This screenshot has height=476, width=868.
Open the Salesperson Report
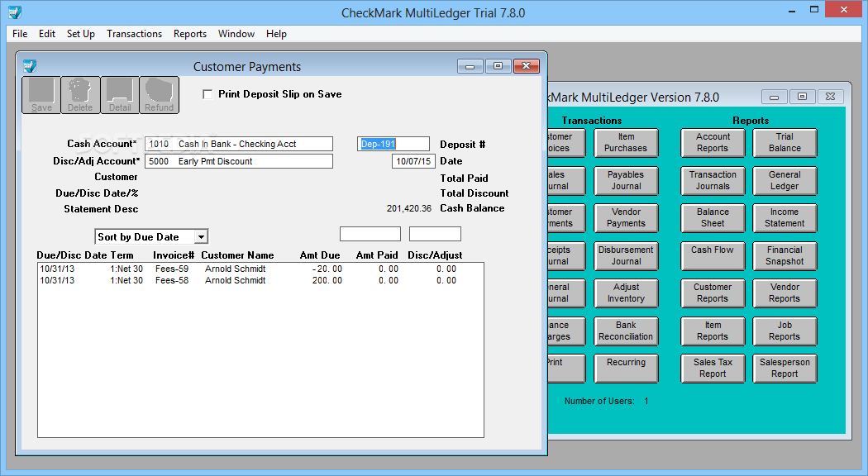pos(785,368)
